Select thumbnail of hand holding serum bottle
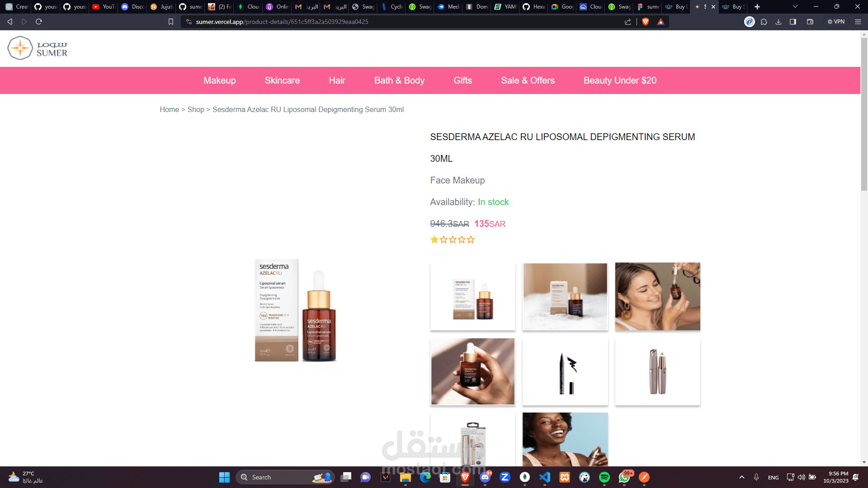The image size is (868, 488). pos(473,371)
